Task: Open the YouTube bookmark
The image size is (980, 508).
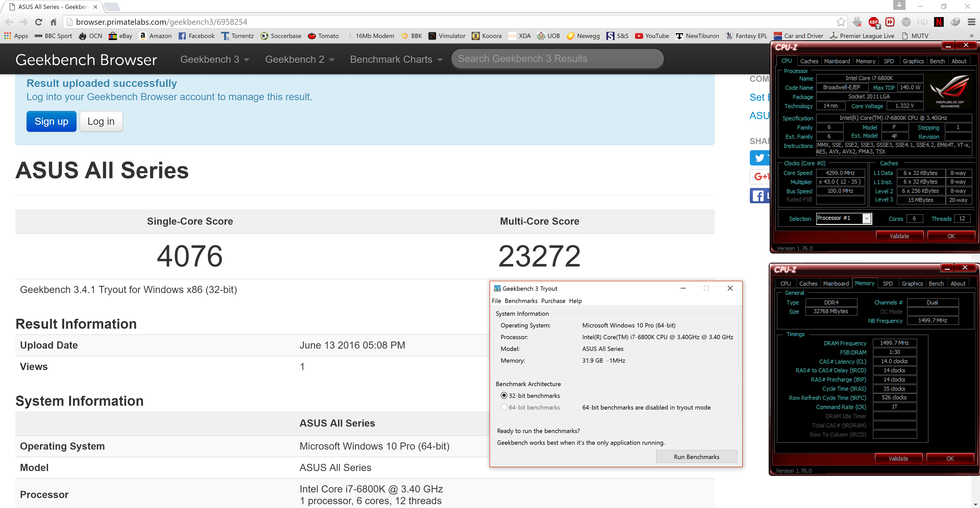Action: tap(652, 36)
